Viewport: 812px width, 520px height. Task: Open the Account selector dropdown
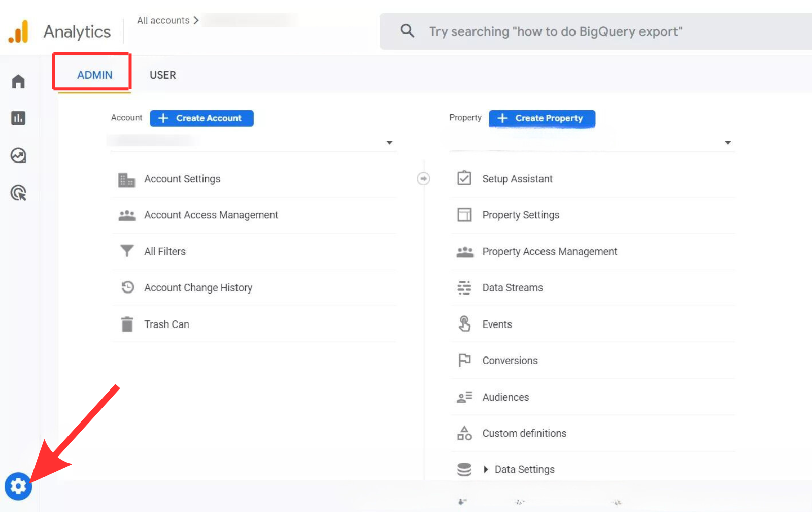pos(253,142)
